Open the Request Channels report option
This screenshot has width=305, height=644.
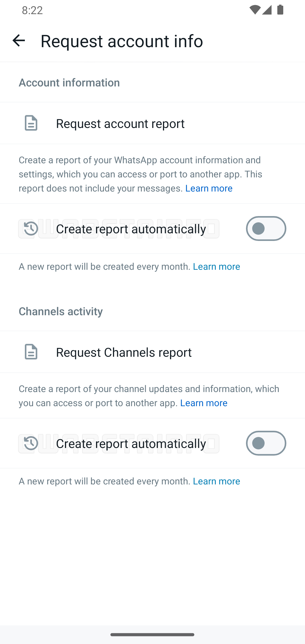pyautogui.click(x=124, y=352)
